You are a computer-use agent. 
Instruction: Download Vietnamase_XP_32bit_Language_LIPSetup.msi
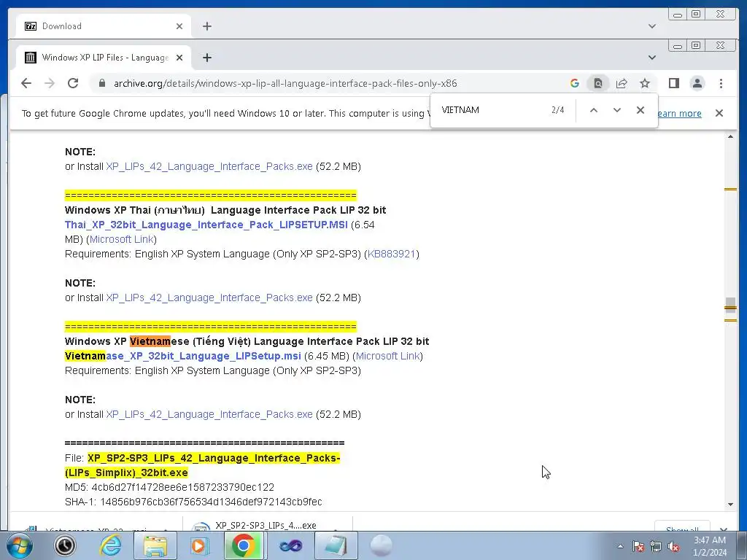(183, 356)
